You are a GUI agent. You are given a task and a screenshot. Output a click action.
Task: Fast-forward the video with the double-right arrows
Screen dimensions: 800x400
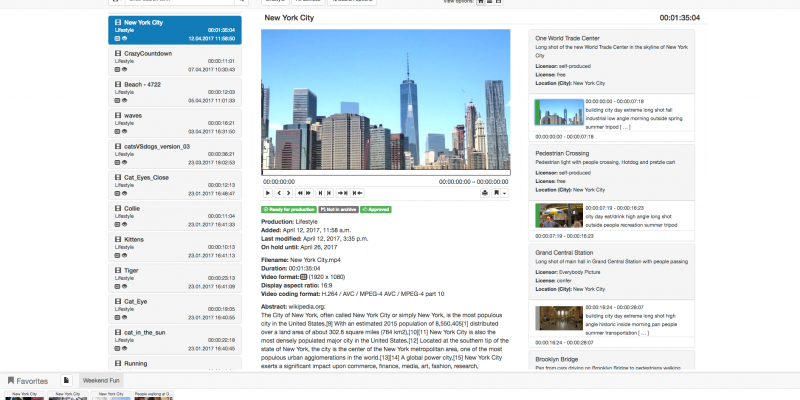pyautogui.click(x=308, y=193)
